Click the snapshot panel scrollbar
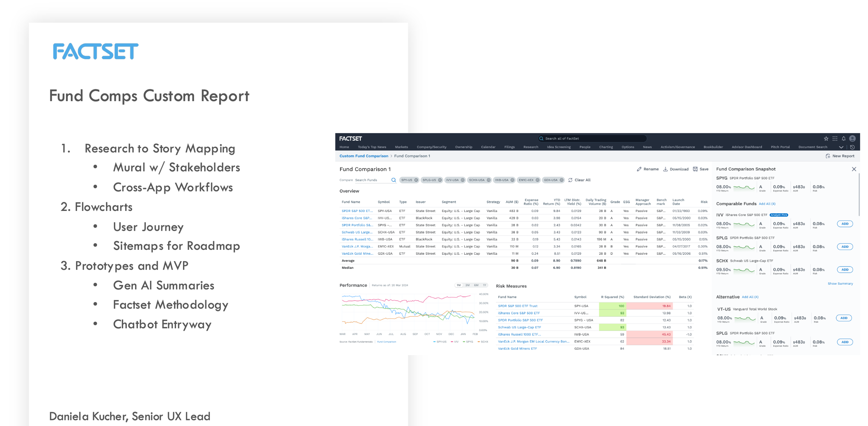 coord(859,195)
